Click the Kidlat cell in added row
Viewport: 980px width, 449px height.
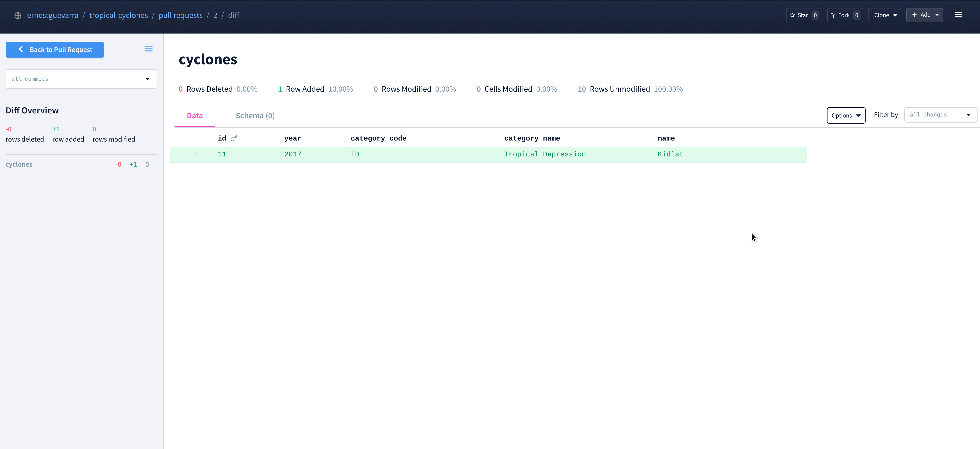click(670, 154)
